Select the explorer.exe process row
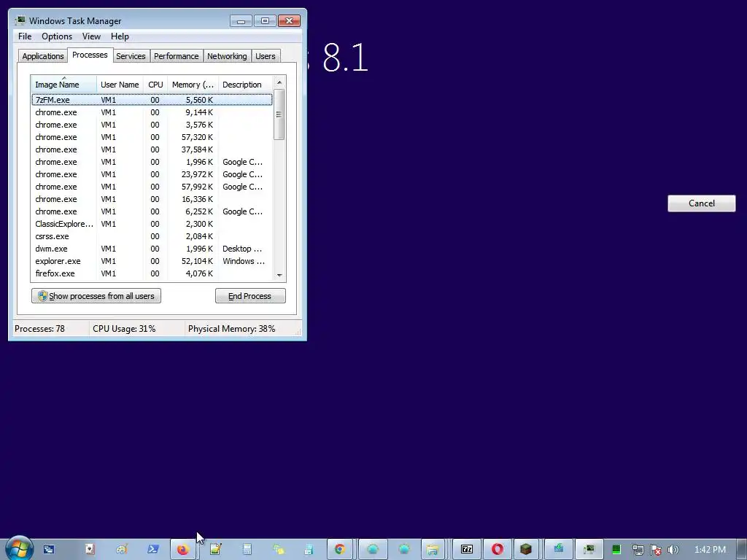This screenshot has height=560, width=747. coord(152,261)
